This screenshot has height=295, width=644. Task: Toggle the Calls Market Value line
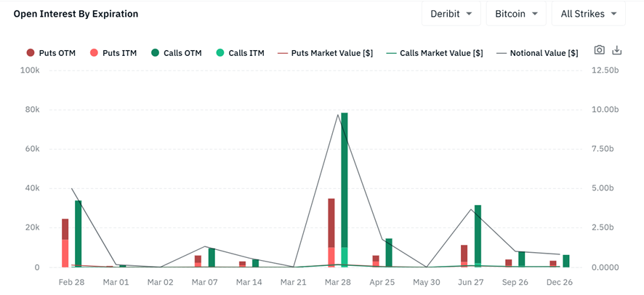click(434, 53)
